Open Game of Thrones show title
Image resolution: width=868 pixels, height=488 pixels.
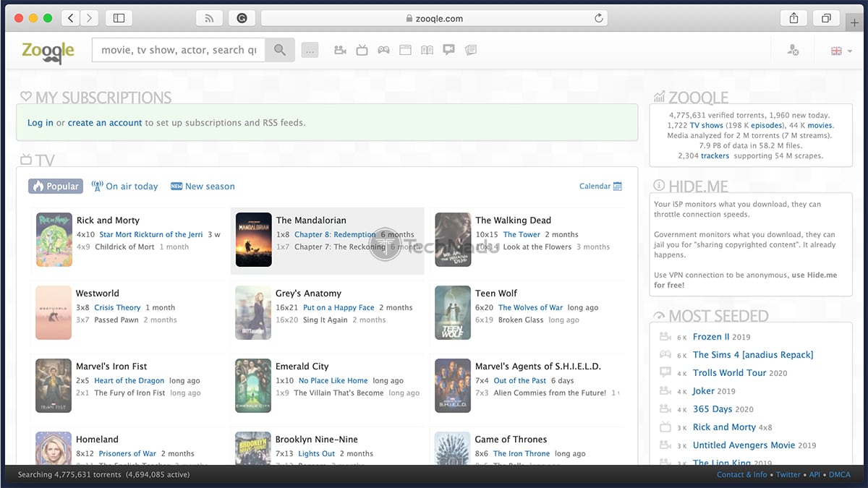(511, 440)
